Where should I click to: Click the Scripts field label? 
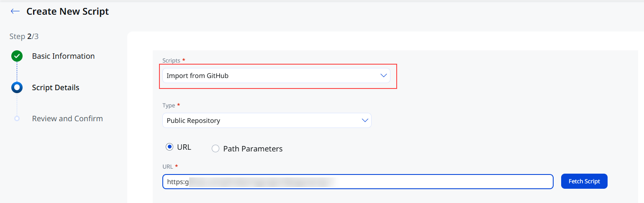tap(171, 60)
